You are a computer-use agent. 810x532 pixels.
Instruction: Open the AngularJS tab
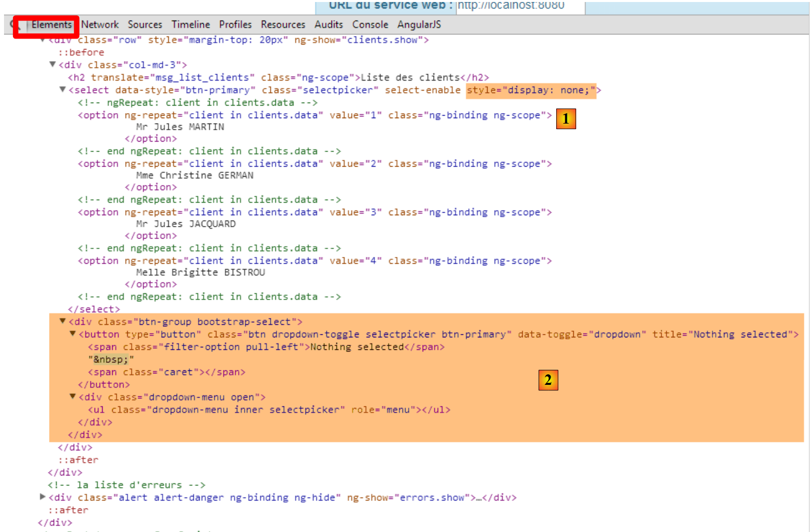click(419, 25)
